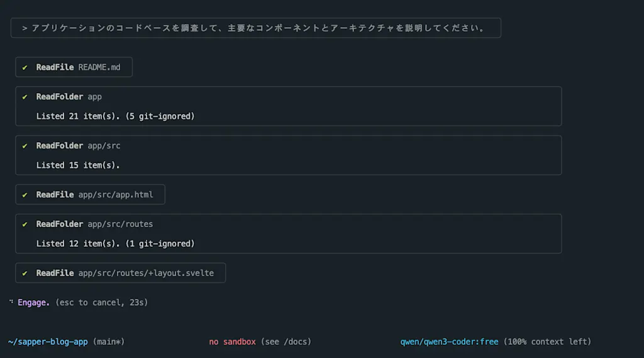
Task: Click the 'no sandbox' status text
Action: tap(233, 342)
